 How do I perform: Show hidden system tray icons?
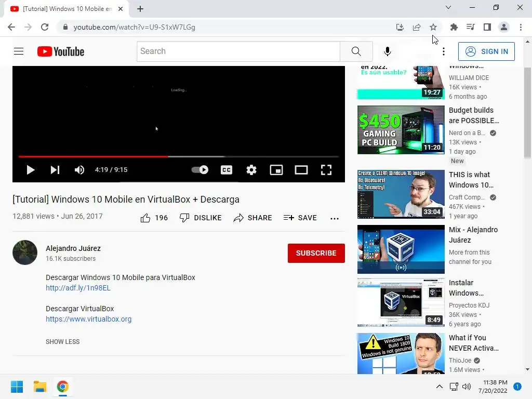pos(440,387)
